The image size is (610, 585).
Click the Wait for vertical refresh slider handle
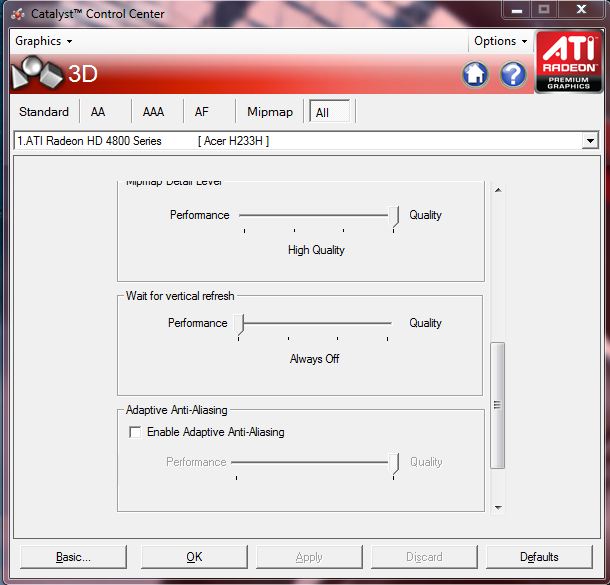click(x=240, y=324)
